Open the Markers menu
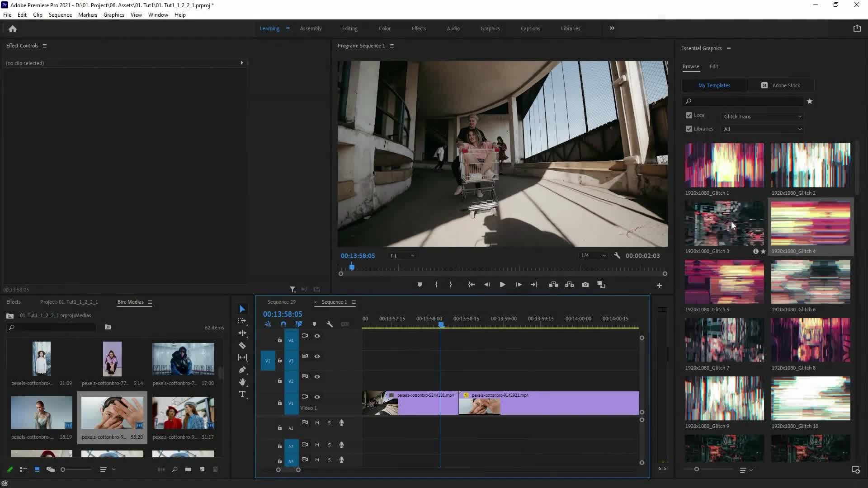Viewport: 868px width, 488px height. (x=87, y=15)
